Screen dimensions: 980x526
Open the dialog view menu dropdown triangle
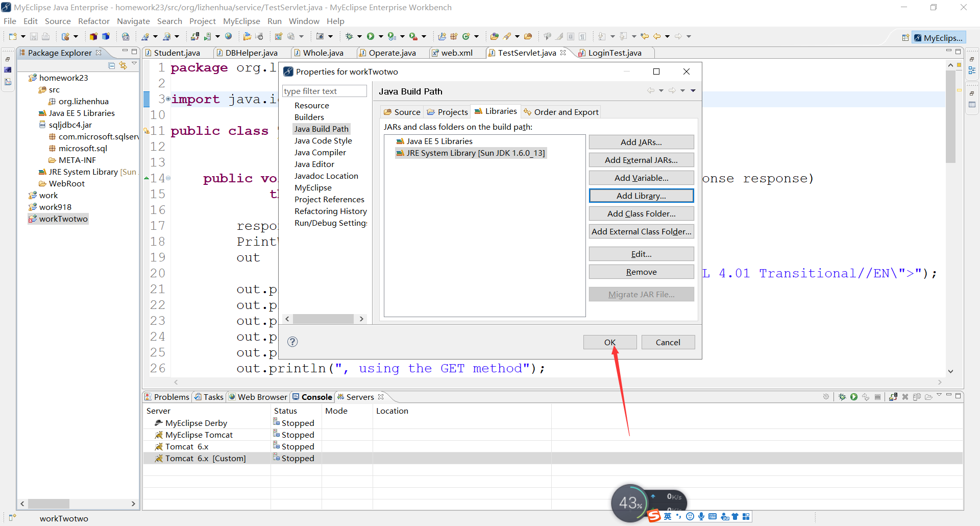(693, 91)
